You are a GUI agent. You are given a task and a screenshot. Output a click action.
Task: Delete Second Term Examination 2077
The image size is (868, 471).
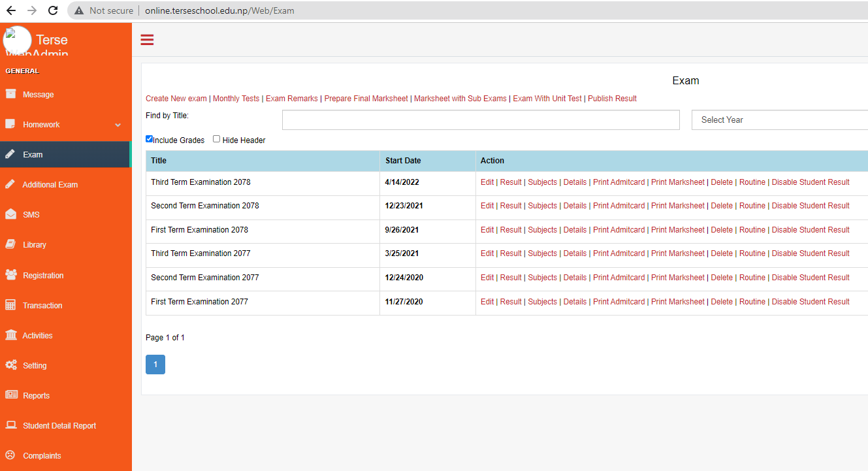click(722, 278)
